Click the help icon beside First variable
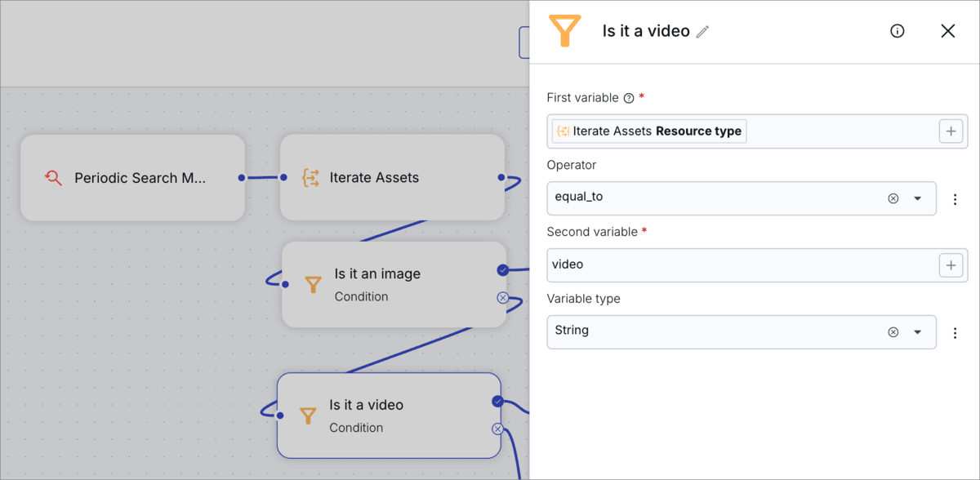 coord(629,98)
